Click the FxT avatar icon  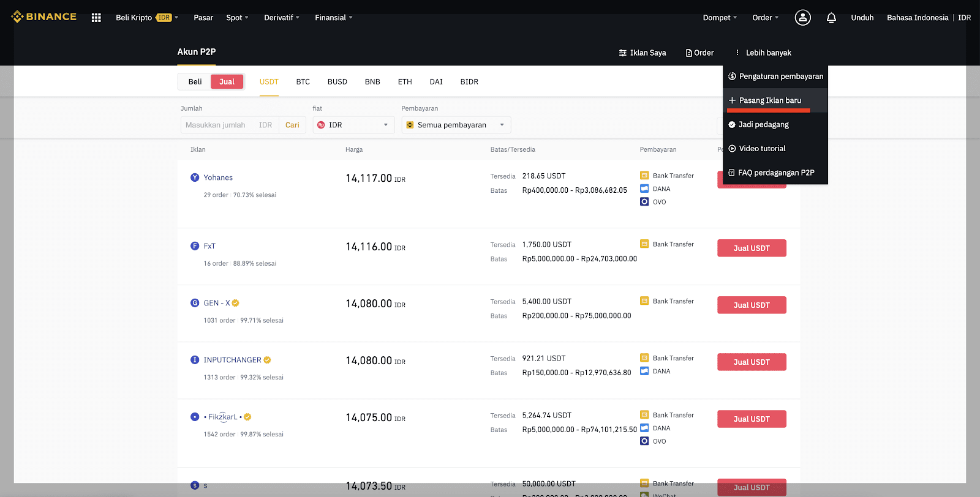coord(195,246)
